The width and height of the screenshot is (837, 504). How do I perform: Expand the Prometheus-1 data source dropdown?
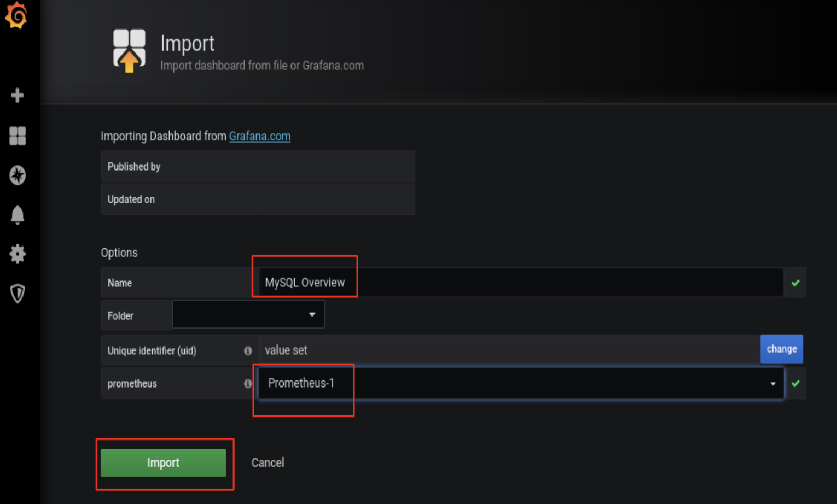(x=521, y=383)
